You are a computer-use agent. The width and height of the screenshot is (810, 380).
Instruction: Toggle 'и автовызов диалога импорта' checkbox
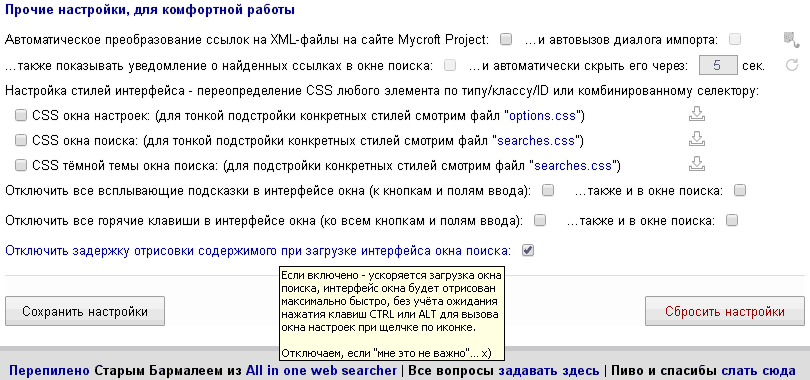tap(735, 39)
